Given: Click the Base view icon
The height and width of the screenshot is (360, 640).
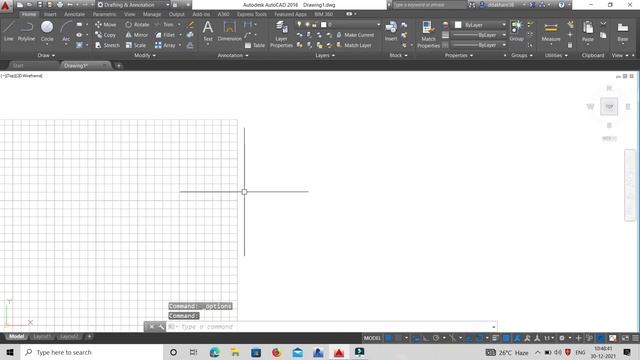Looking at the screenshot, I should click(622, 32).
